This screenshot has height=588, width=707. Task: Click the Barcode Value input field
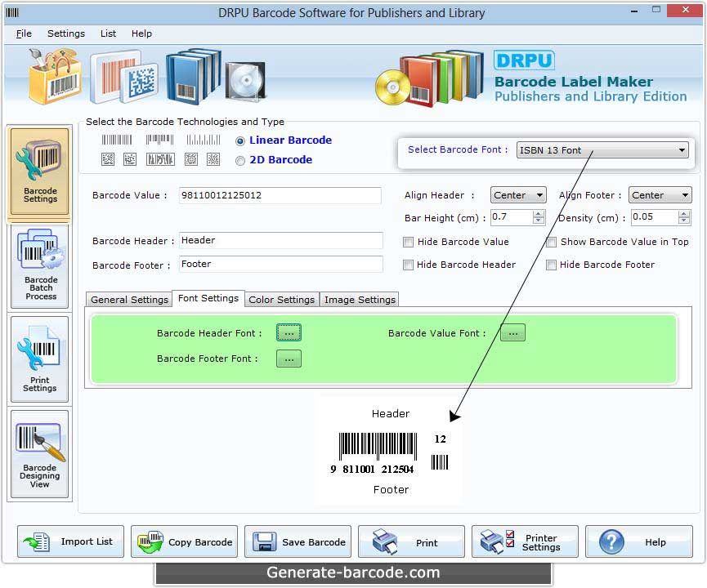click(x=280, y=195)
